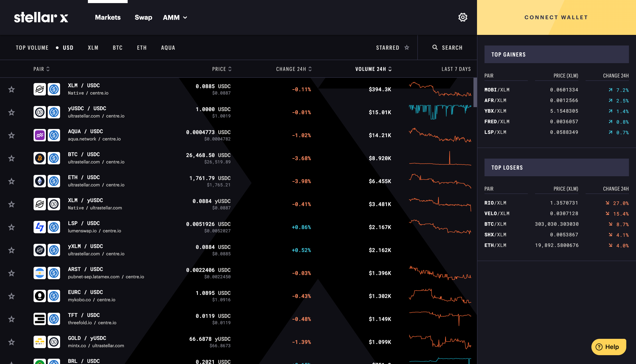The image size is (636, 364).
Task: Open SHX/XLM in Top Losers
Action: pos(556,235)
